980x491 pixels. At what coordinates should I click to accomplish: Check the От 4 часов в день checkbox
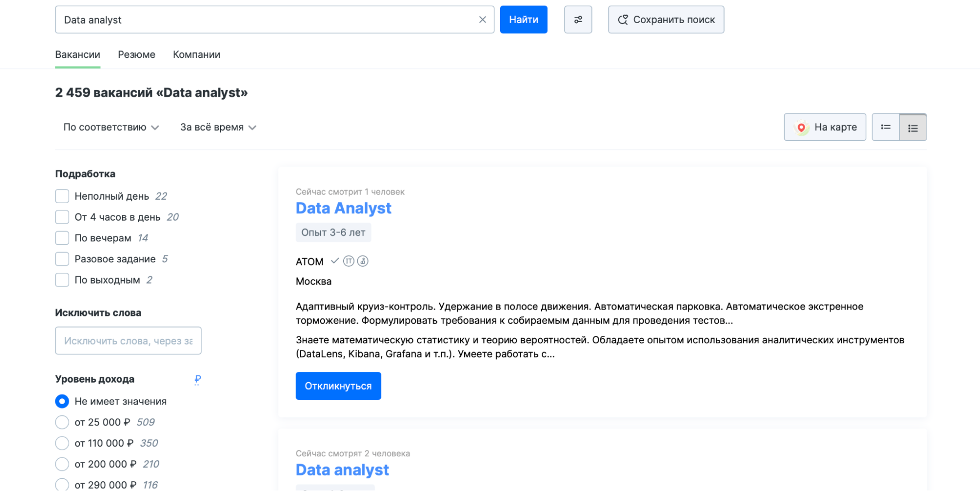click(62, 217)
